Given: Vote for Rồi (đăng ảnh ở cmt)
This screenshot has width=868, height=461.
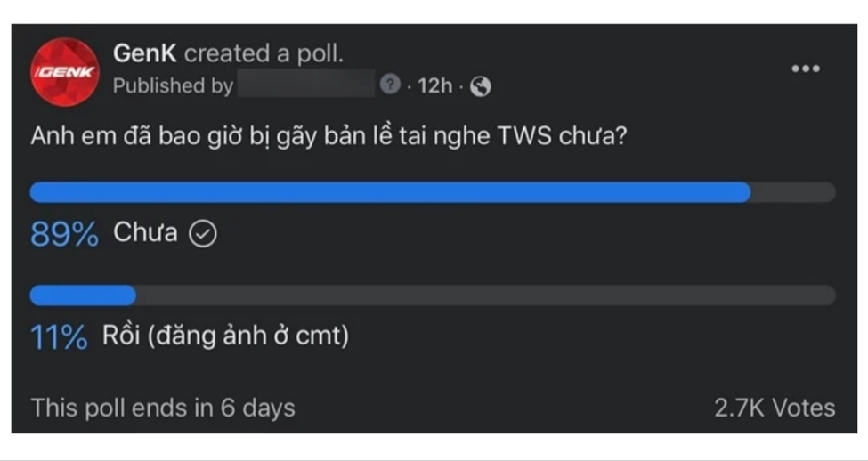Looking at the screenshot, I should pyautogui.click(x=231, y=336).
